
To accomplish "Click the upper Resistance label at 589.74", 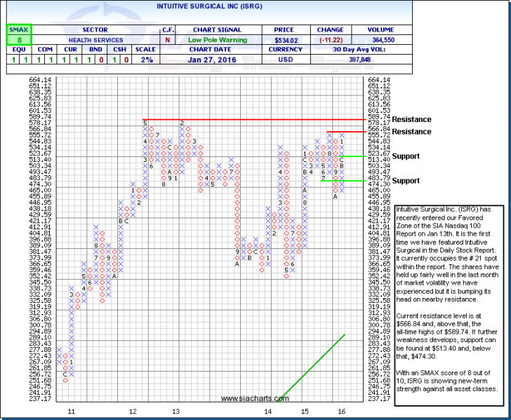I will click(x=412, y=120).
